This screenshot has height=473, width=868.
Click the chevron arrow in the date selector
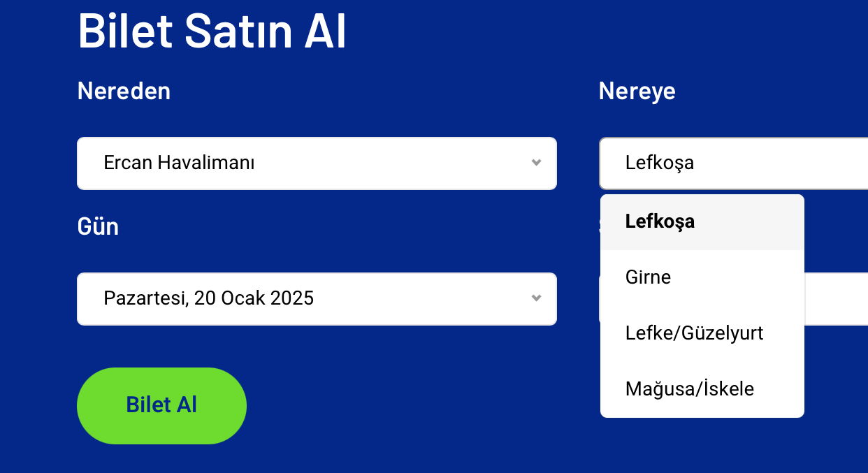pos(536,298)
